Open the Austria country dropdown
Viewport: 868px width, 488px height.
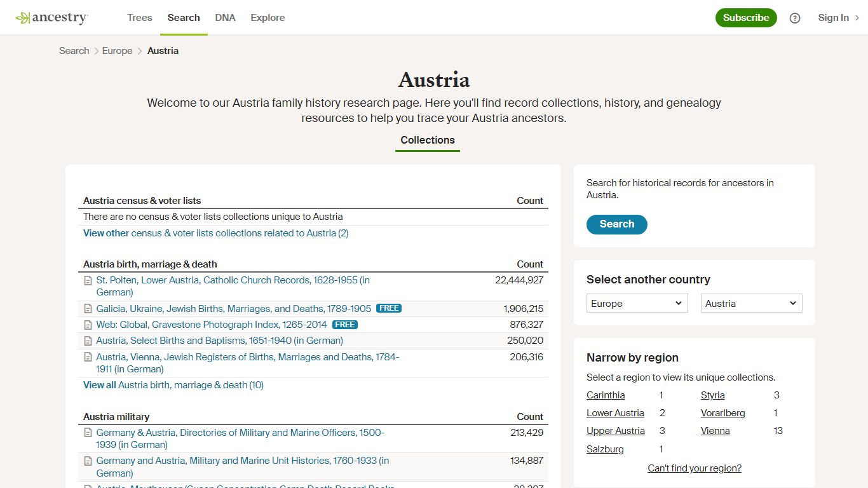[x=752, y=303]
